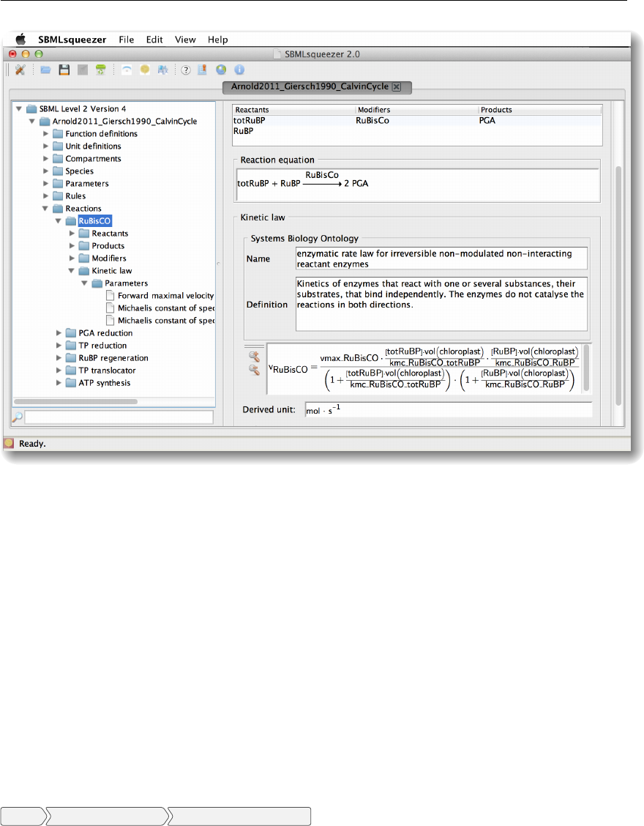644x826 pixels.
Task: Collapse the Kinetic law node
Action: point(72,271)
